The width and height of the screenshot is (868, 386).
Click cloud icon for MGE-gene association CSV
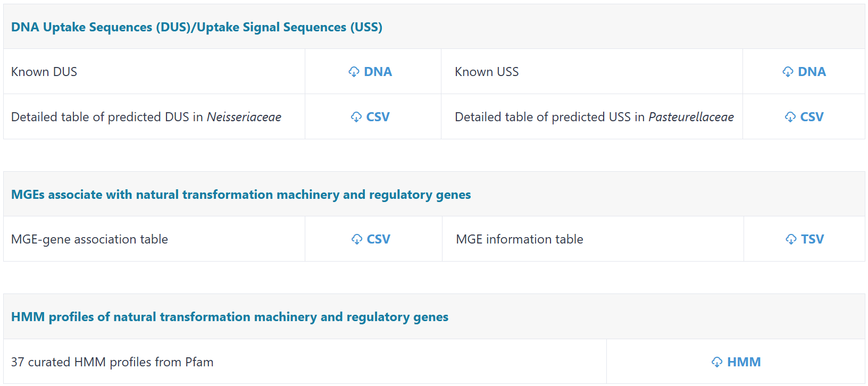pyautogui.click(x=357, y=239)
